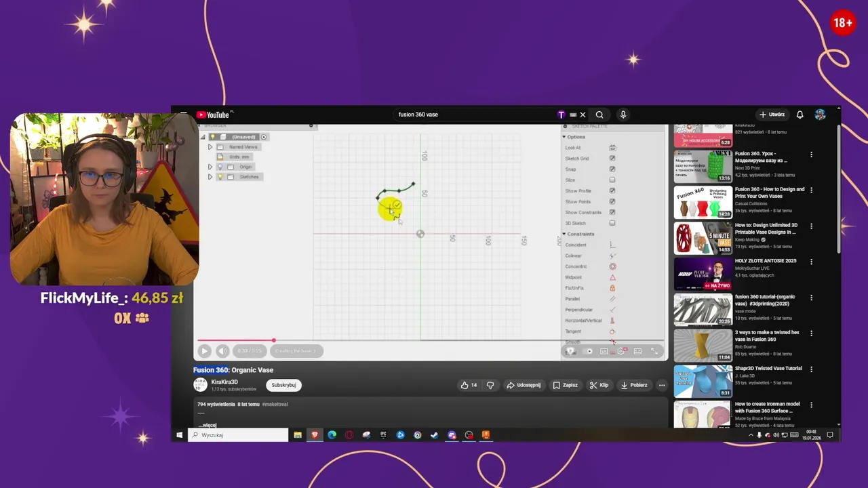Collapse the Constraints section of Sketch Palette
868x488 pixels.
(x=564, y=234)
